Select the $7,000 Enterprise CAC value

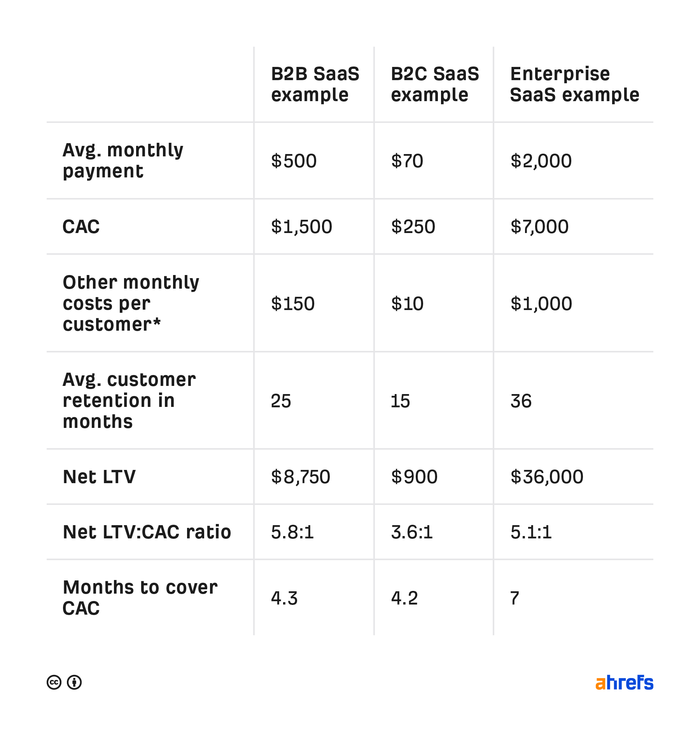click(x=539, y=227)
